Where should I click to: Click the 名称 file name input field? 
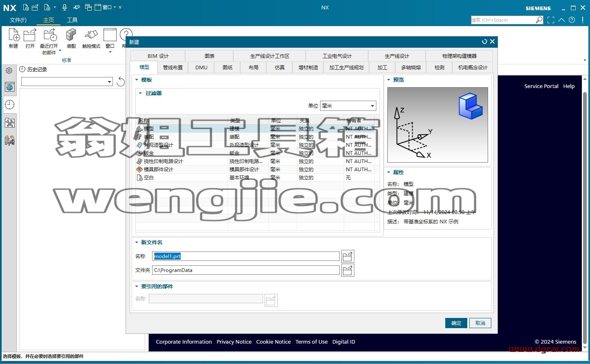point(246,256)
